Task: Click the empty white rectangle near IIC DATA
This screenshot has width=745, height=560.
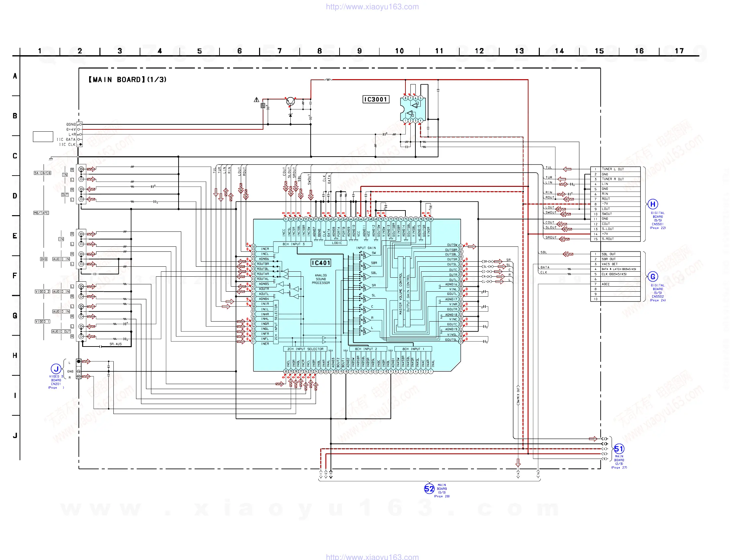Action: [43, 137]
